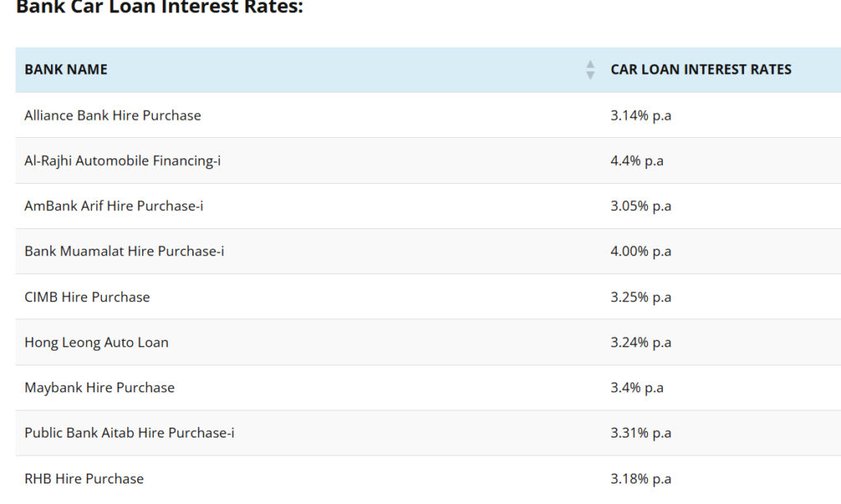The width and height of the screenshot is (841, 504).
Task: Click the 4.00% p.a rate value
Action: tap(641, 251)
